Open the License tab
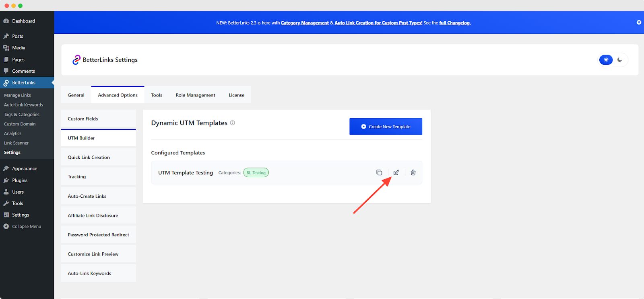Image resolution: width=644 pixels, height=299 pixels. [x=237, y=95]
